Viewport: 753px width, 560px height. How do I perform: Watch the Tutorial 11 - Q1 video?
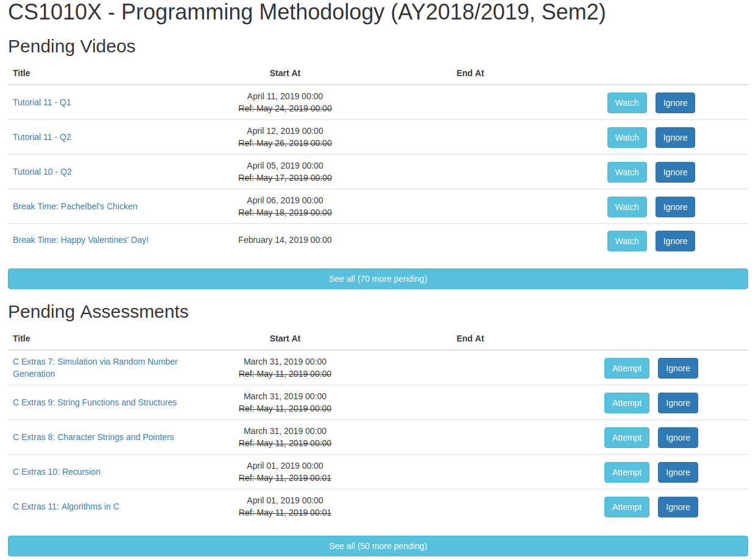point(627,102)
